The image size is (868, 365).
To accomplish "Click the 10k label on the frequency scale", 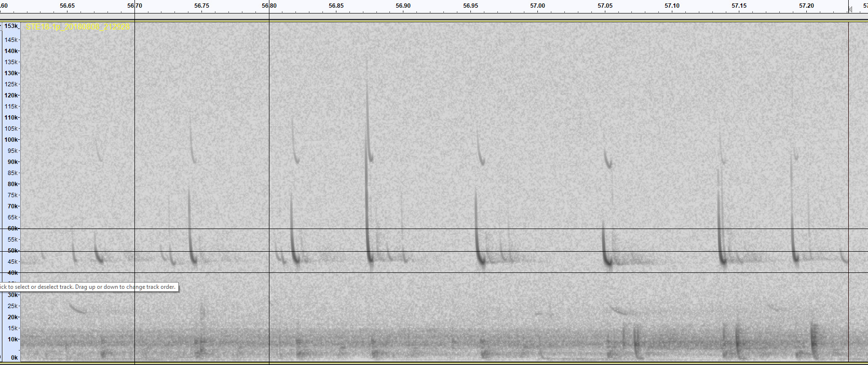I will click(13, 339).
